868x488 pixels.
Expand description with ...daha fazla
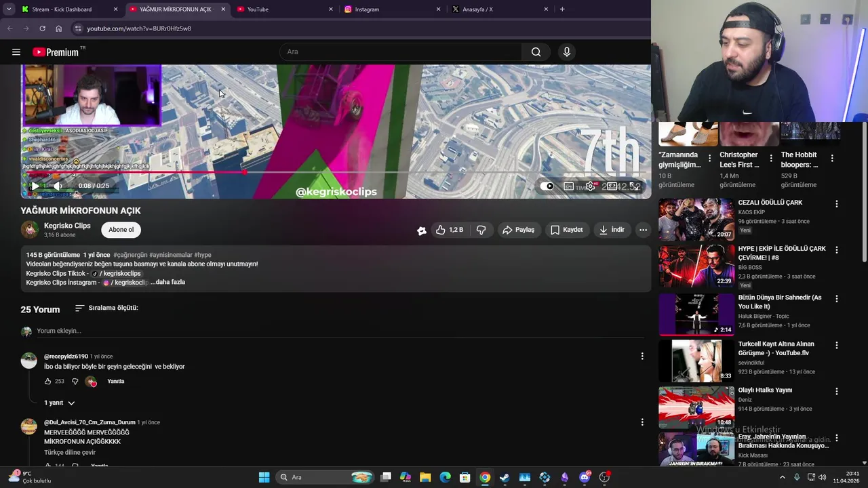(167, 282)
